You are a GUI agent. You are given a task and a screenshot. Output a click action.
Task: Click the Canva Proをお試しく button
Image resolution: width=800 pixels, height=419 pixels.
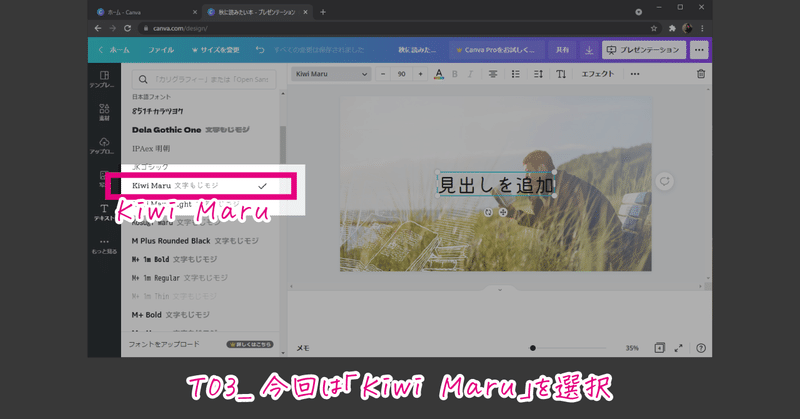[x=495, y=50]
